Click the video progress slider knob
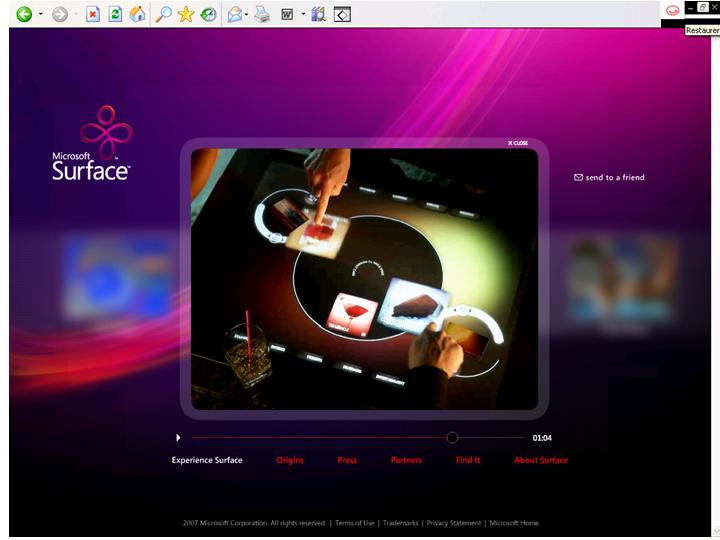The width and height of the screenshot is (720, 540). point(452,438)
